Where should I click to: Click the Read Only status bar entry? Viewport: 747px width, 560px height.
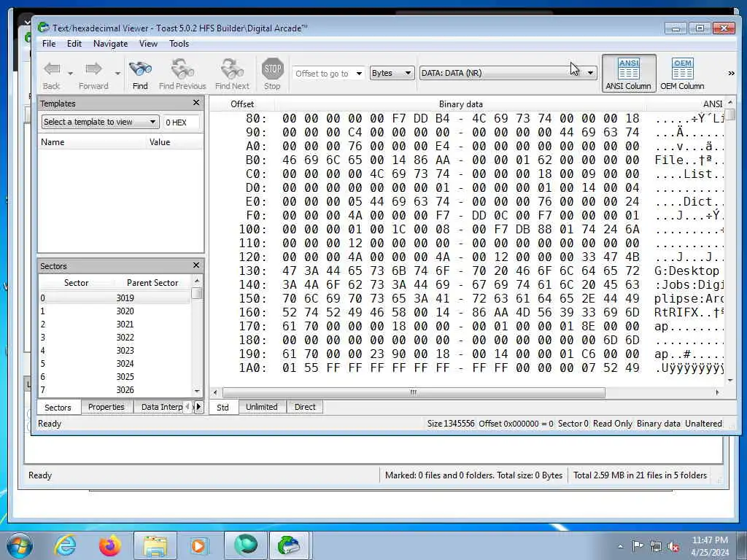click(x=612, y=424)
